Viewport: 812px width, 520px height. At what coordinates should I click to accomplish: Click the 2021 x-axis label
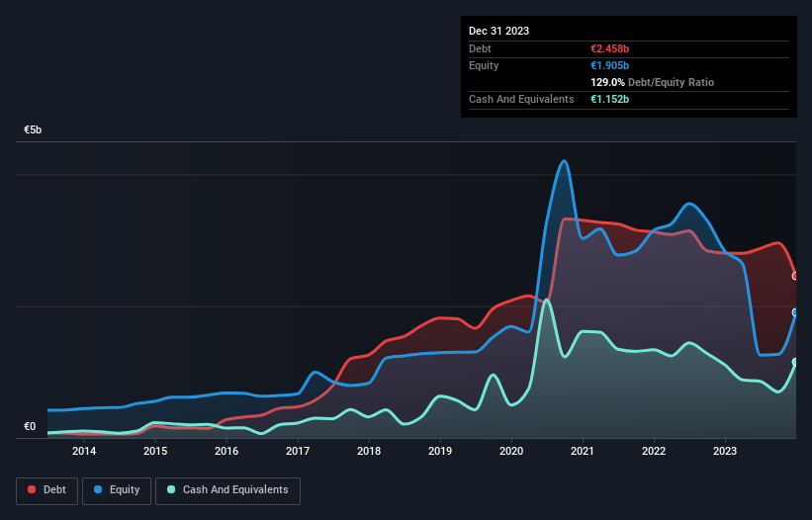[x=583, y=451]
